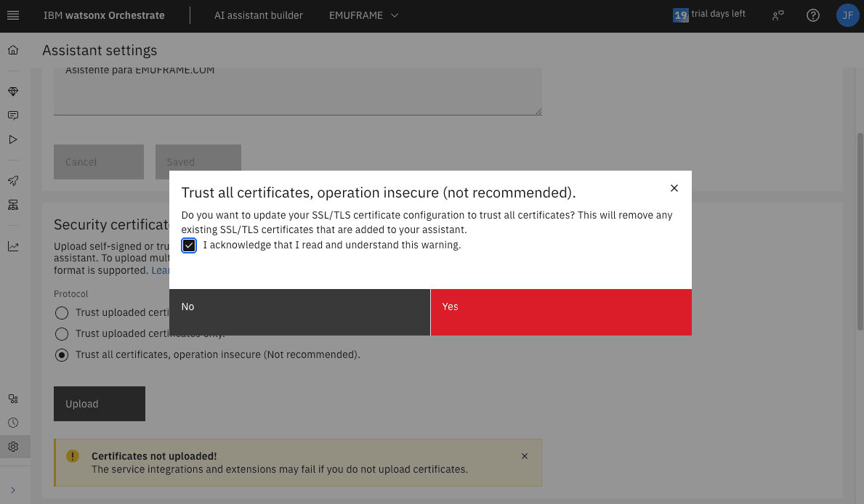Close the trust certificates dialog

674,188
